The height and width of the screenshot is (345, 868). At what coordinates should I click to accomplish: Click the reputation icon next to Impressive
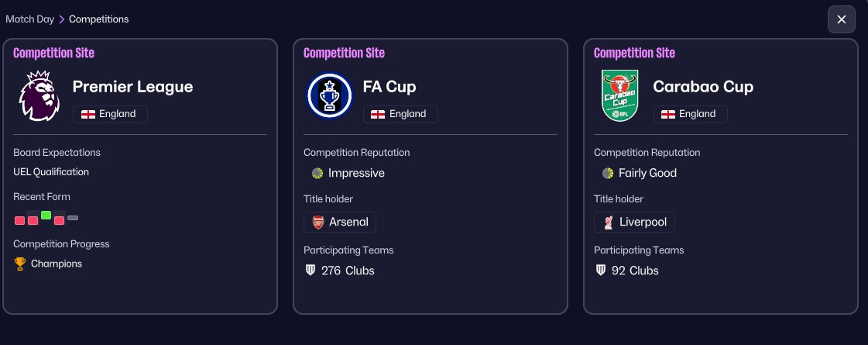click(317, 173)
